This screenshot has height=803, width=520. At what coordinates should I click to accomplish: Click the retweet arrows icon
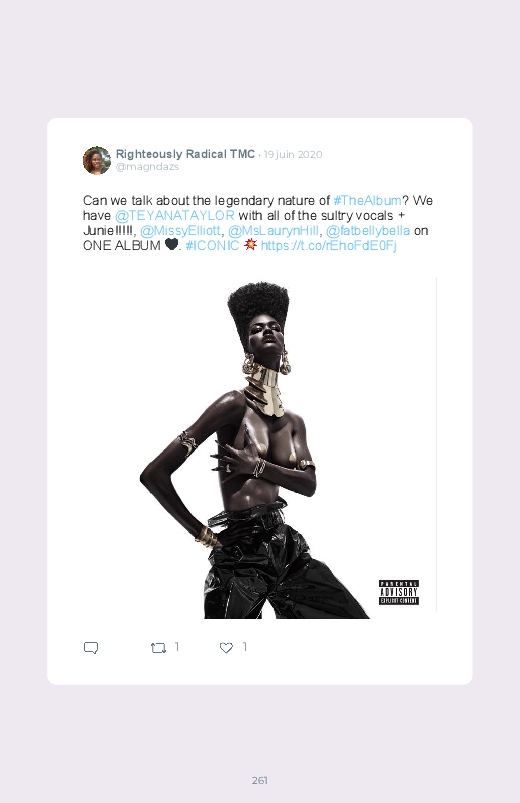(x=158, y=648)
